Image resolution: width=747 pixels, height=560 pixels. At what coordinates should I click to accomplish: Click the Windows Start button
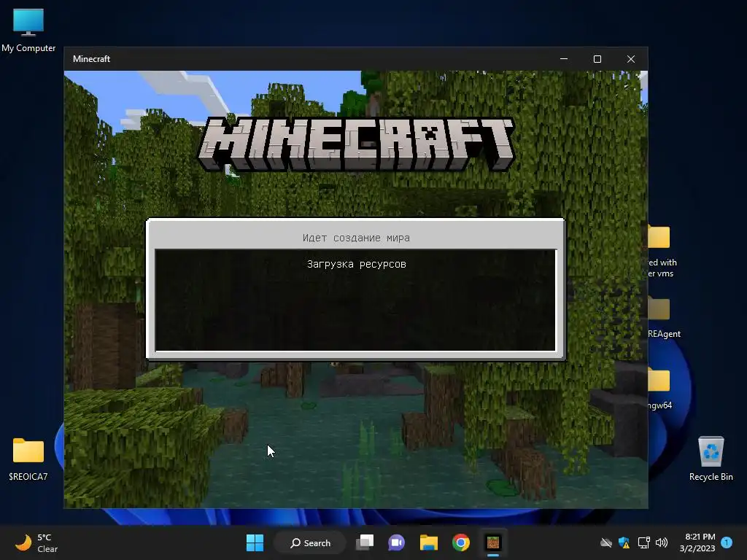(255, 542)
